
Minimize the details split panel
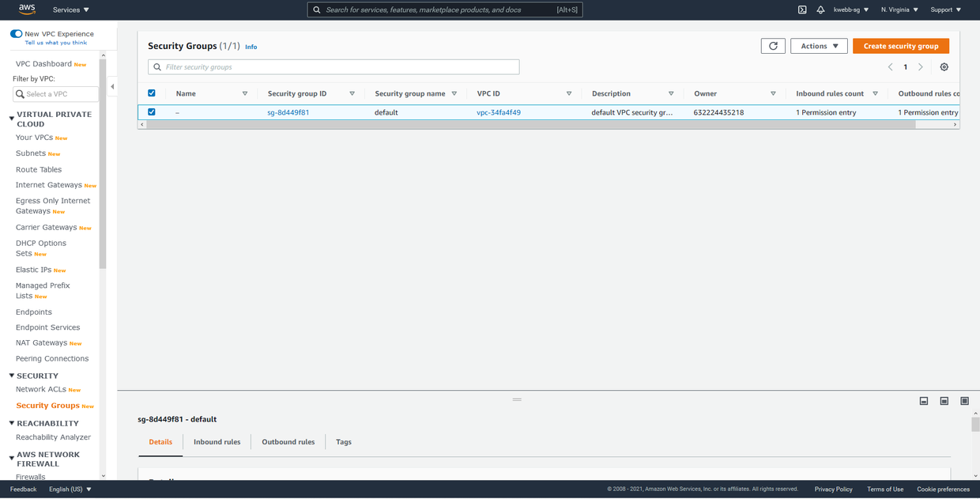923,401
